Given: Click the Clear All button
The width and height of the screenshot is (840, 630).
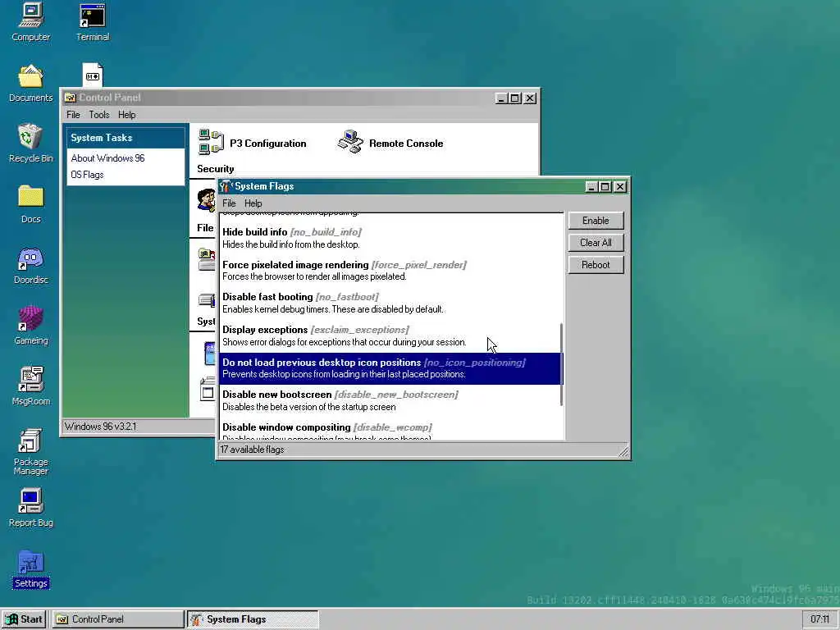Looking at the screenshot, I should [x=596, y=243].
